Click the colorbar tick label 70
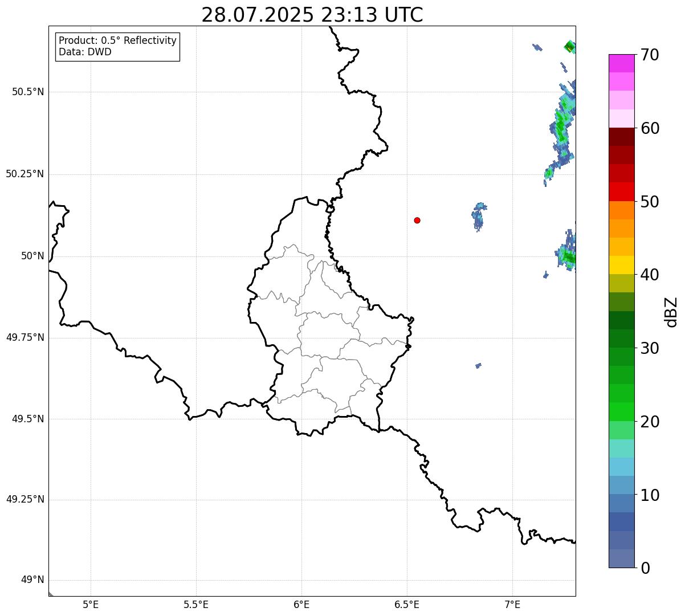This screenshot has width=685, height=616. [650, 55]
